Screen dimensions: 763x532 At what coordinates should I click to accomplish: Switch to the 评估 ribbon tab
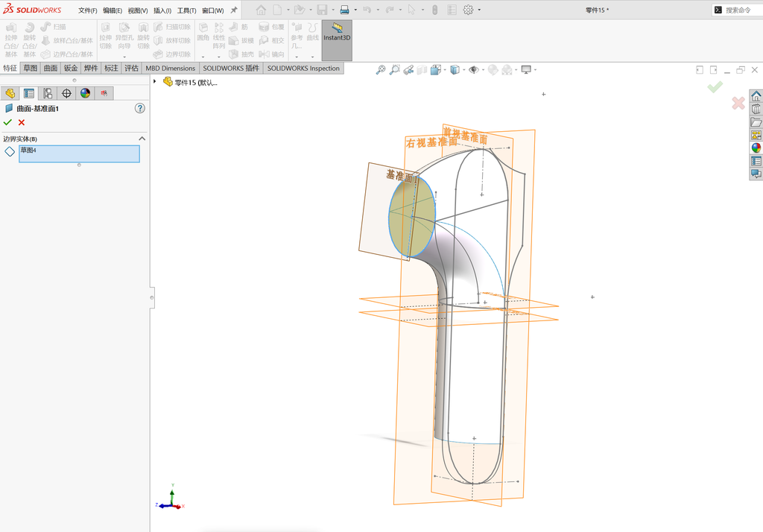[131, 68]
